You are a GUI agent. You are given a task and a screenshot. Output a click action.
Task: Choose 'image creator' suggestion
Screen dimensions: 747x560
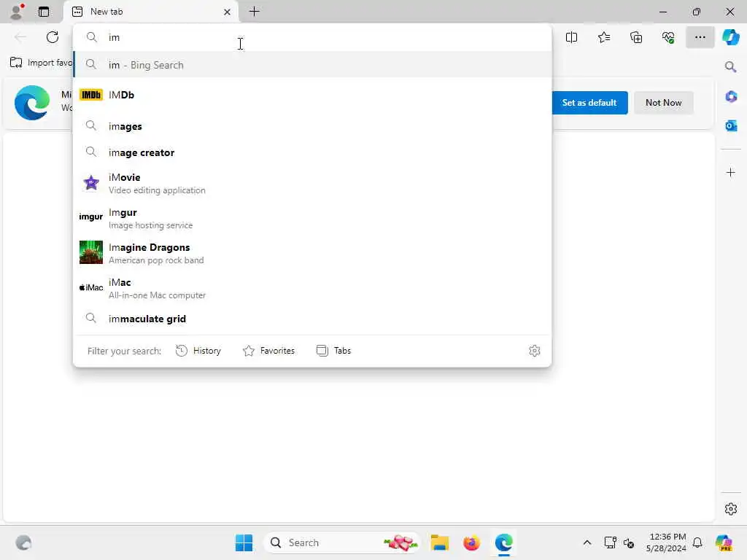click(x=312, y=152)
